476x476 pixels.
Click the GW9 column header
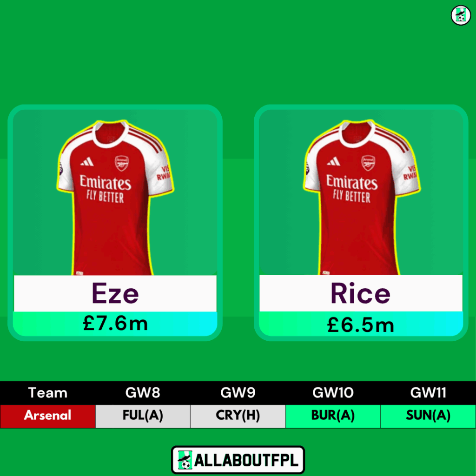coord(238,393)
